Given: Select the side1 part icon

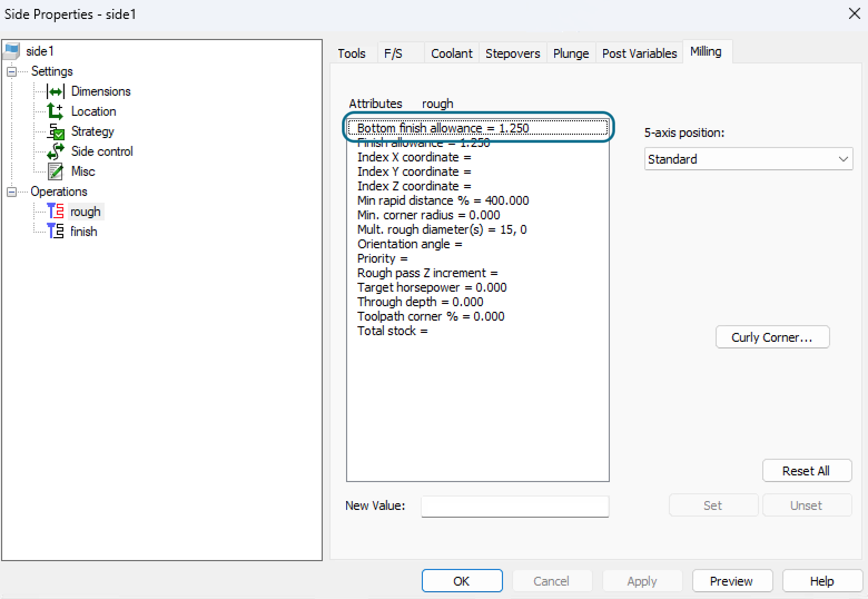Looking at the screenshot, I should pyautogui.click(x=12, y=51).
